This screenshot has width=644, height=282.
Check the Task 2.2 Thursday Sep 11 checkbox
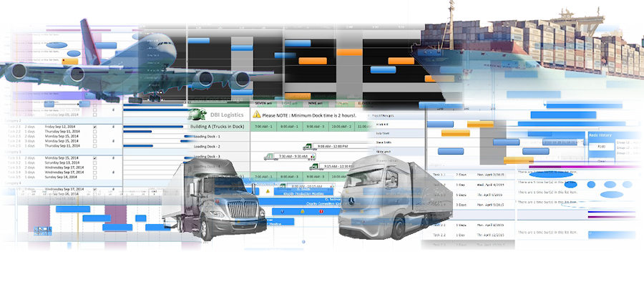pyautogui.click(x=95, y=132)
